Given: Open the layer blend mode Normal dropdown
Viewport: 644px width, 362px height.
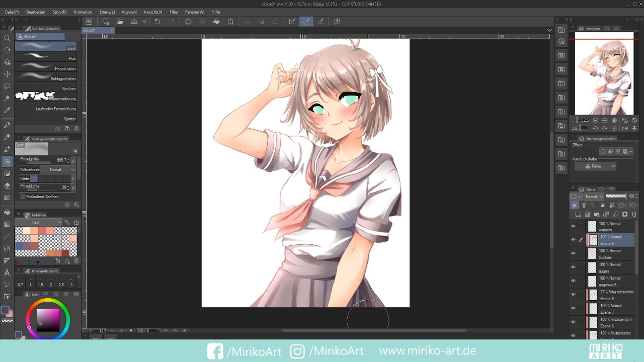Looking at the screenshot, I should pyautogui.click(x=594, y=197).
